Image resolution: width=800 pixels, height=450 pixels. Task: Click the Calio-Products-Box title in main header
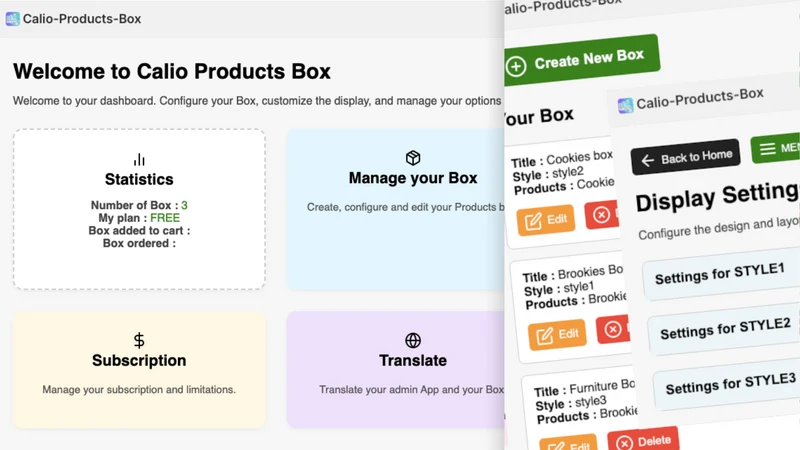(x=82, y=19)
